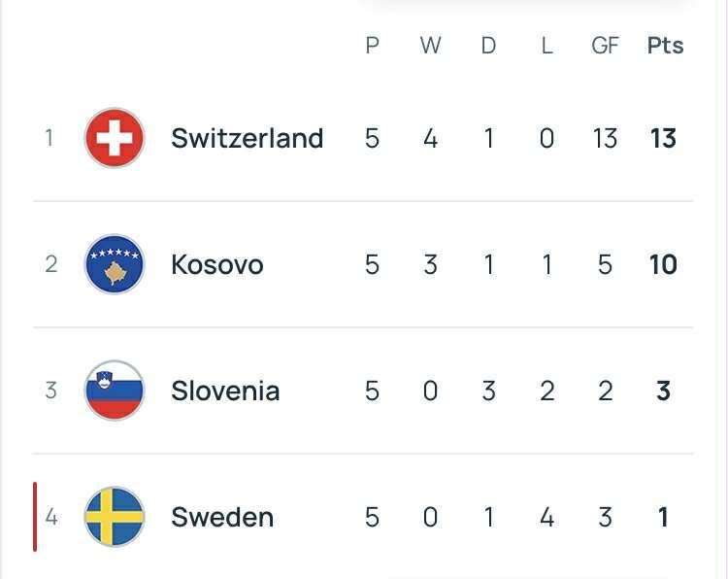Viewport: 728px width, 579px height.
Task: Select the Sweden team name
Action: (222, 517)
